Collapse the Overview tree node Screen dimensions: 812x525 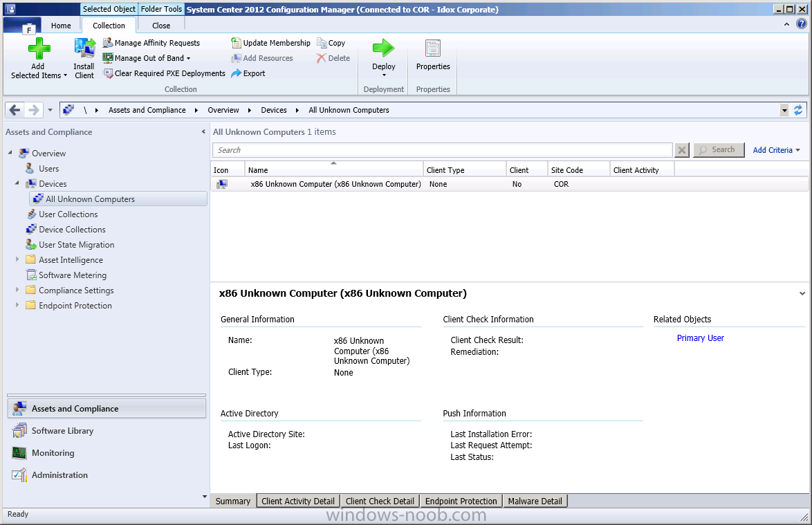pyautogui.click(x=10, y=153)
